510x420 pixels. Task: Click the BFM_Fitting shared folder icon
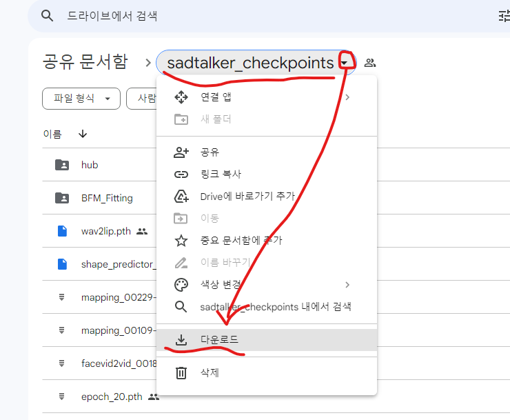pos(62,198)
